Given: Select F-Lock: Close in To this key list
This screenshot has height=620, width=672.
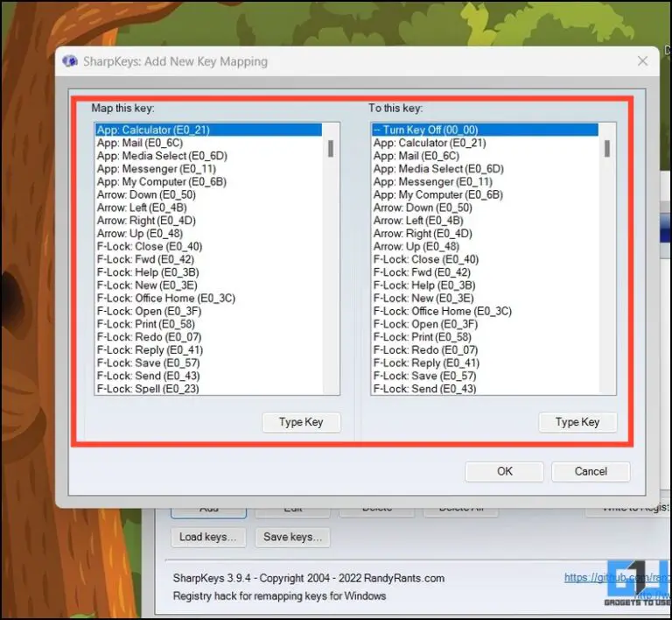Looking at the screenshot, I should [x=485, y=259].
